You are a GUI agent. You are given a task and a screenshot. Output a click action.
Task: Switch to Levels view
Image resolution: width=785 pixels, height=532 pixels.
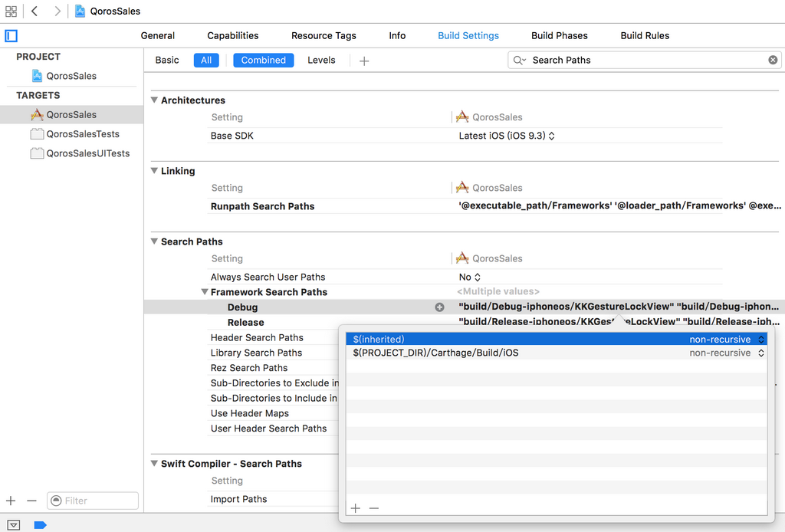click(x=321, y=60)
